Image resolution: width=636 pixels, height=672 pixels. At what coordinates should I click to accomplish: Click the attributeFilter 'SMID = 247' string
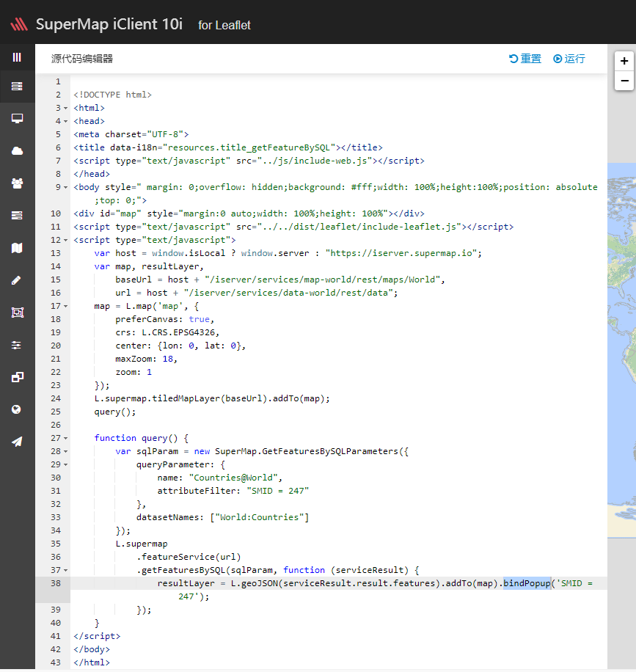[x=278, y=491]
